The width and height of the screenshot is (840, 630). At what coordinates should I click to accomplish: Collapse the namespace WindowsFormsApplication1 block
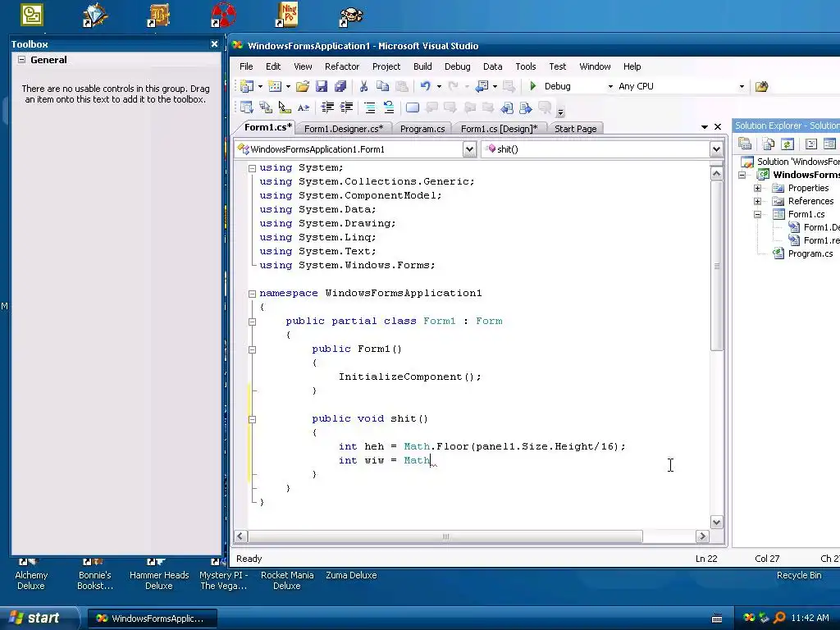click(x=252, y=294)
